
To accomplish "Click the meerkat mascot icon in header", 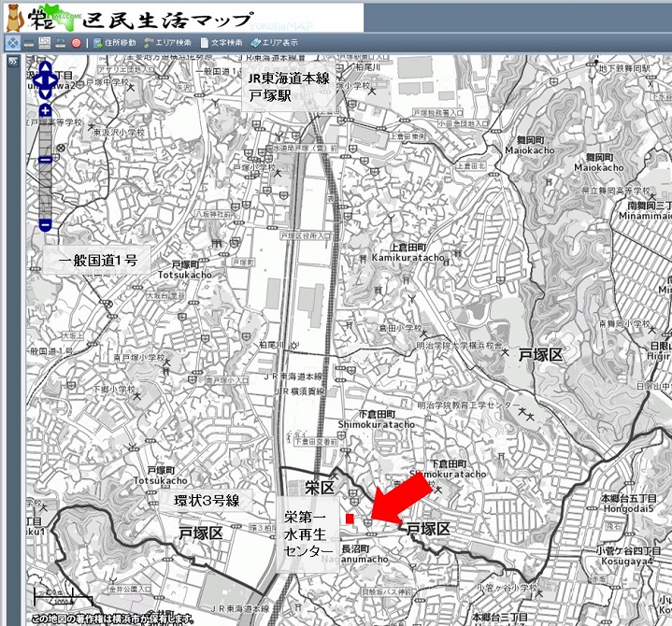I will (x=14, y=18).
